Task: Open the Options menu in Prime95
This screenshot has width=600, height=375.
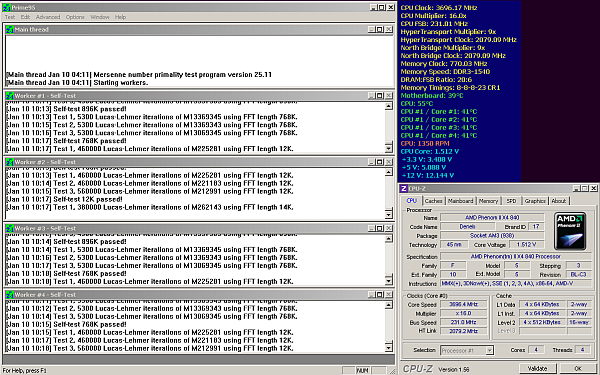Action: pyautogui.click(x=75, y=17)
